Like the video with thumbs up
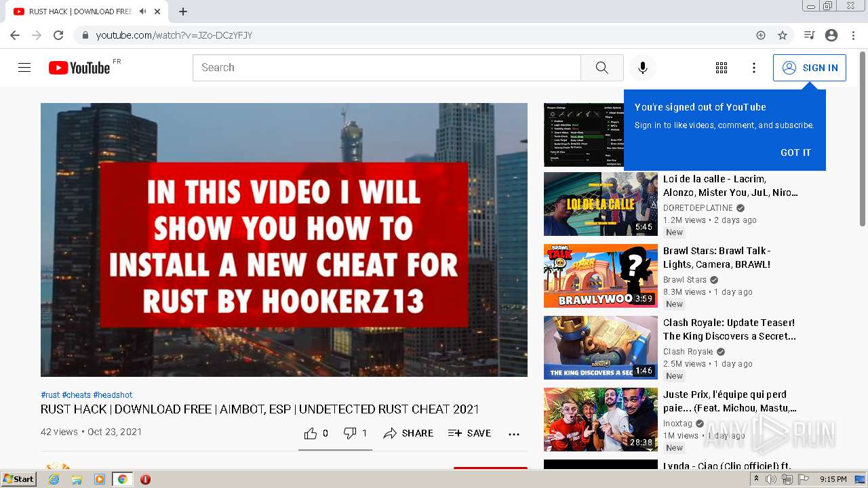This screenshot has height=488, width=868. pyautogui.click(x=316, y=433)
